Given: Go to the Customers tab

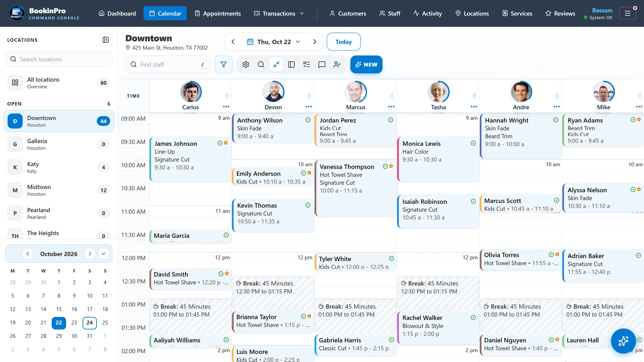Looking at the screenshot, I should click(348, 13).
